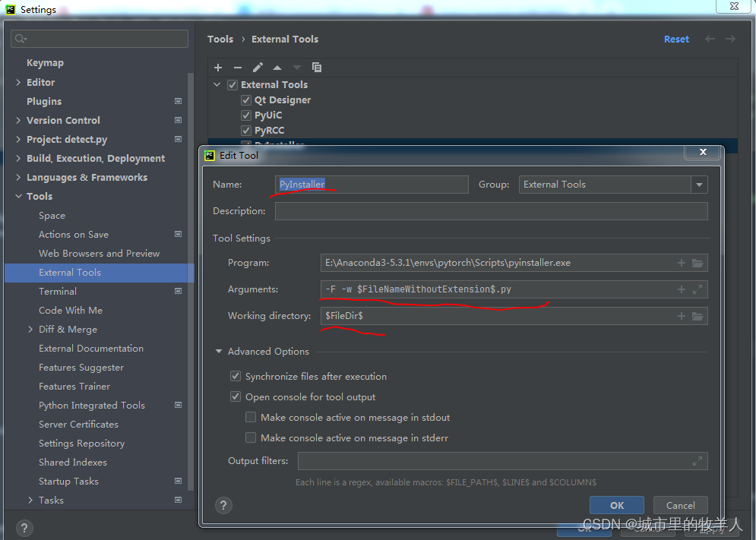Go forward with the right arrow
Viewport: 756px width, 540px height.
click(x=730, y=39)
